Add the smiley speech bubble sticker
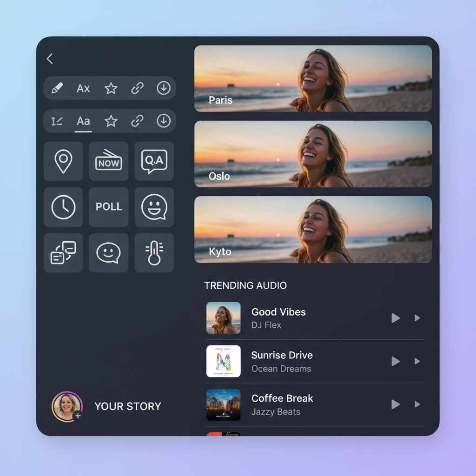476x476 pixels. 109,252
